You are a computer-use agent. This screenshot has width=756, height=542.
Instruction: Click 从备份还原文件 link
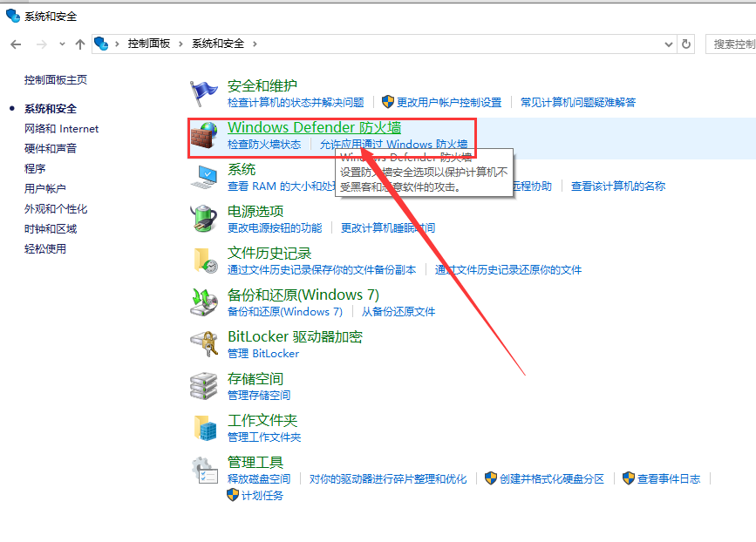tap(398, 311)
